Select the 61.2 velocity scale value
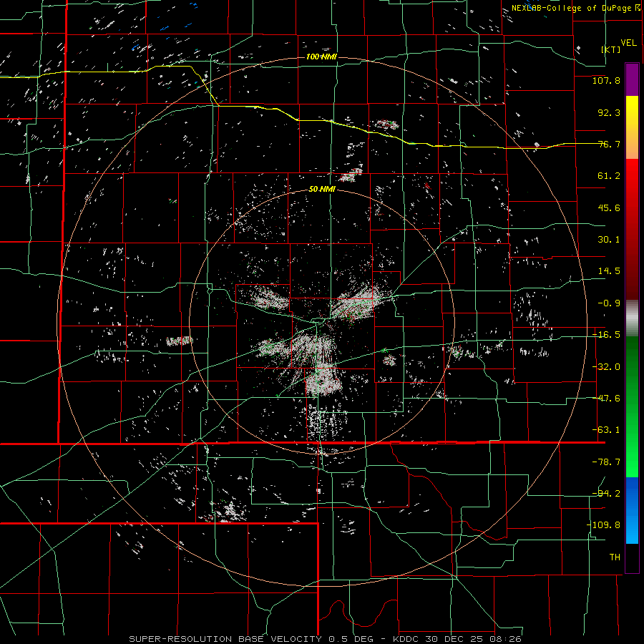Screen dimensions: 644x644 coord(609,176)
